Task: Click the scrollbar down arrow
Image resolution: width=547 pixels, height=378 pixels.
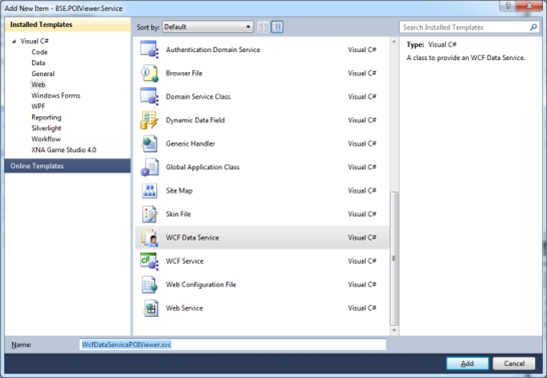Action: click(394, 330)
